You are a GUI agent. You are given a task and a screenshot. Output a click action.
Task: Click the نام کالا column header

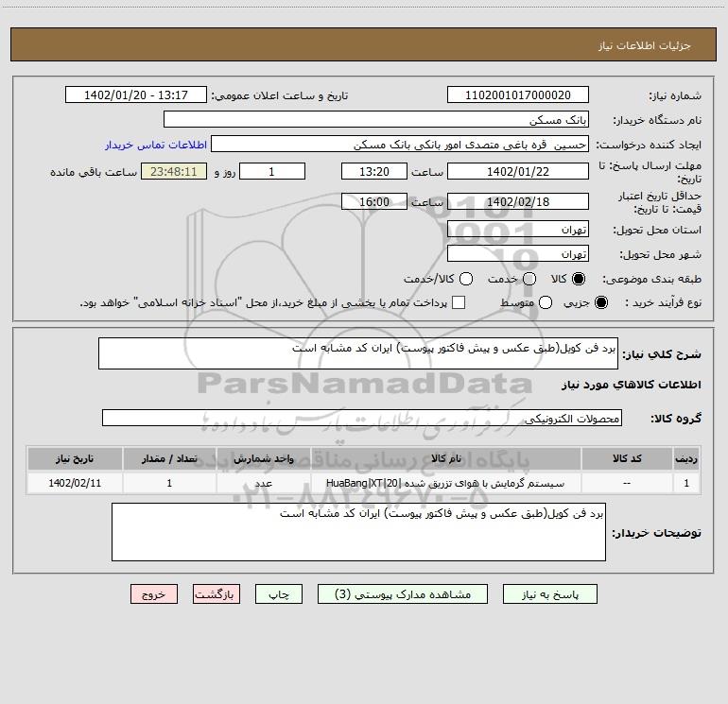[x=445, y=458]
